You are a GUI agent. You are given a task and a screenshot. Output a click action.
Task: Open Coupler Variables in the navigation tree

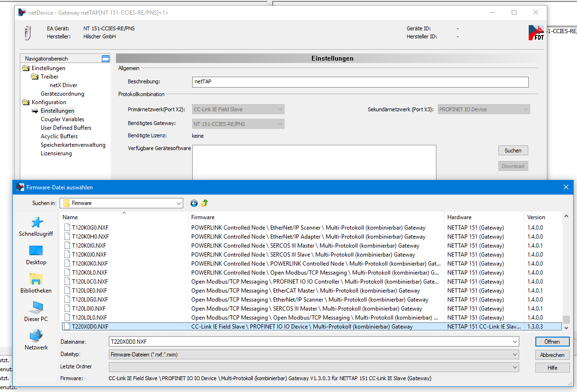(62, 119)
